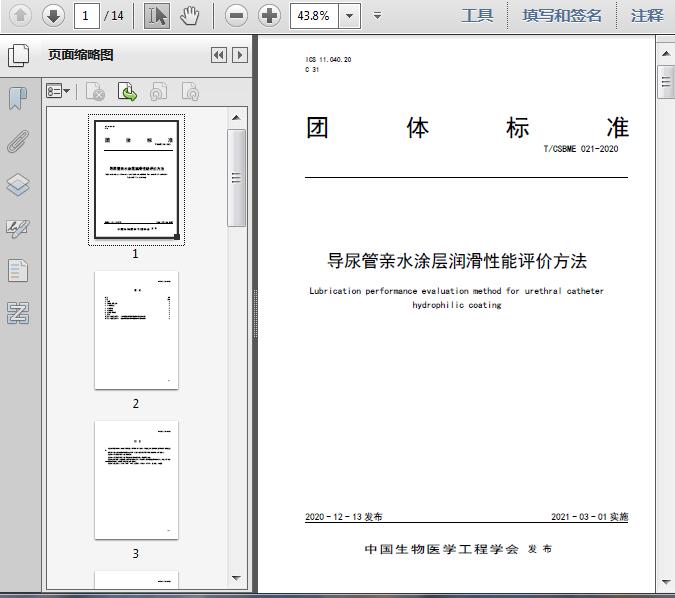Click thumbnail panel scroll up arrow
The height and width of the screenshot is (598, 675).
236,118
